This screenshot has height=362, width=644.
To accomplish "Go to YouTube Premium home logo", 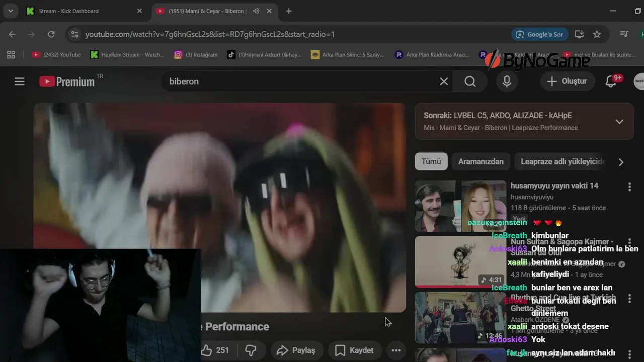I will pos(67,81).
